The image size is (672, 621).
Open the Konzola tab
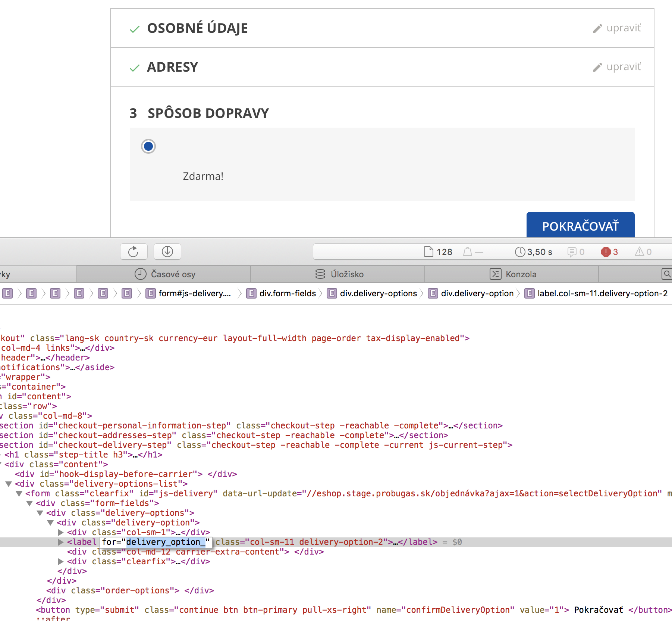[x=512, y=274]
